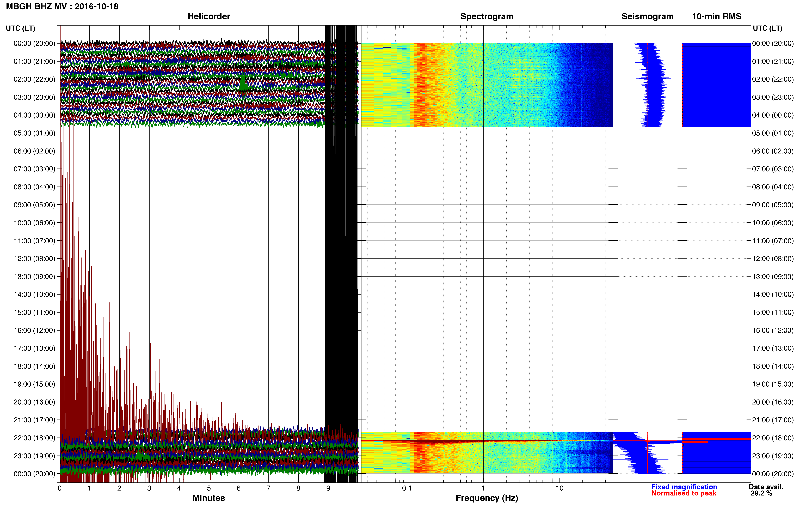This screenshot has height=508, width=812.
Task: Click the 1 tick on frequency axis
Action: coord(483,488)
